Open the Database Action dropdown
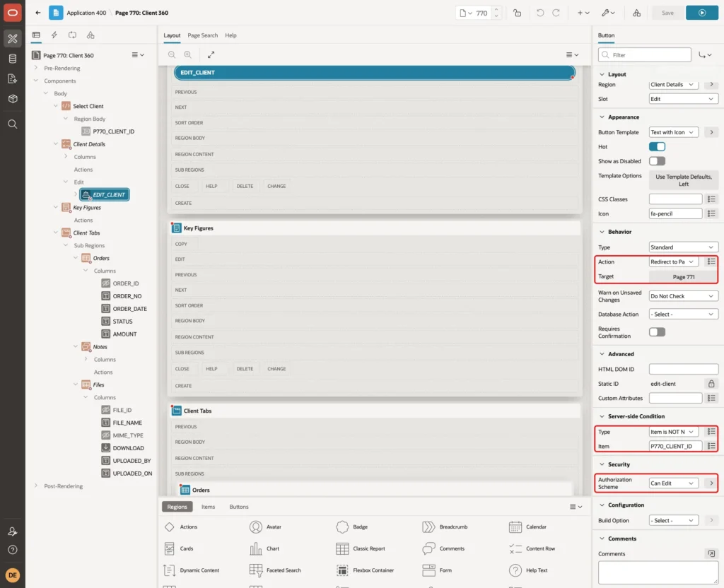724x588 pixels. coord(684,314)
